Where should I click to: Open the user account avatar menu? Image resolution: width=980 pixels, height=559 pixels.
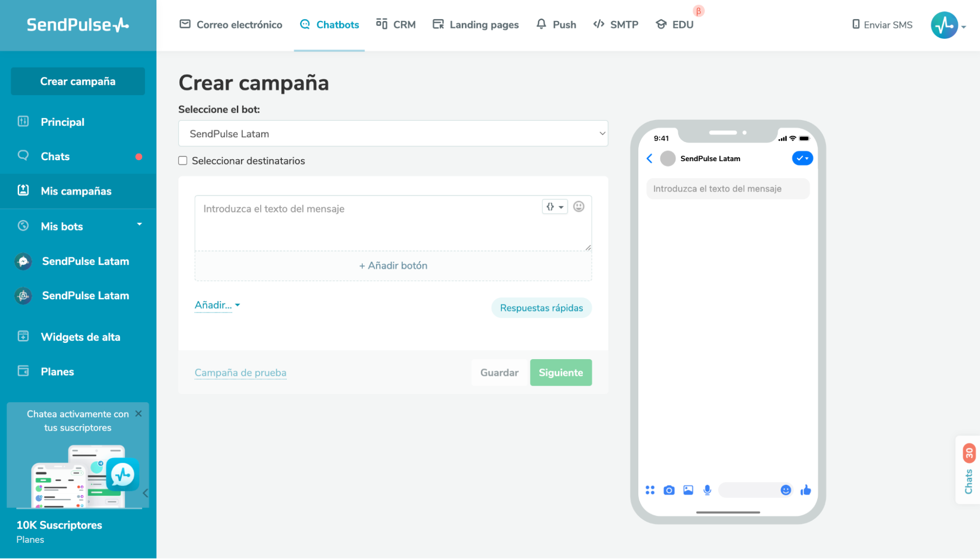(944, 25)
